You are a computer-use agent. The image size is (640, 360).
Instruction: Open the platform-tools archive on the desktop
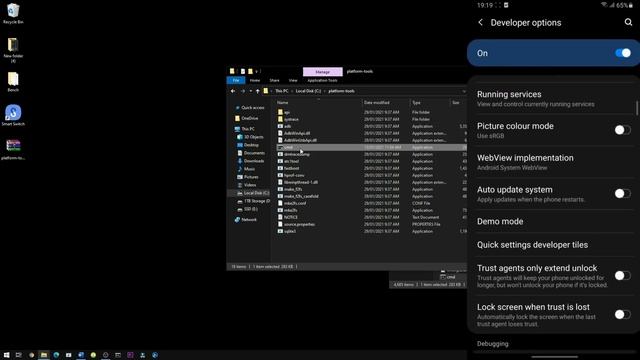13,149
